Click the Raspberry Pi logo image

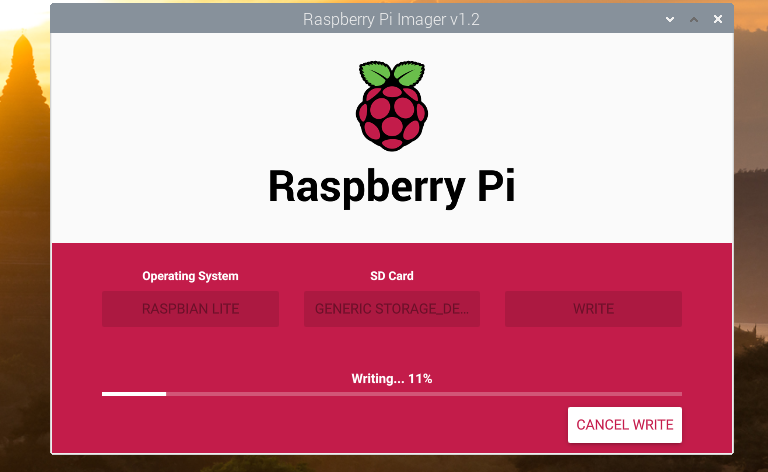point(392,106)
